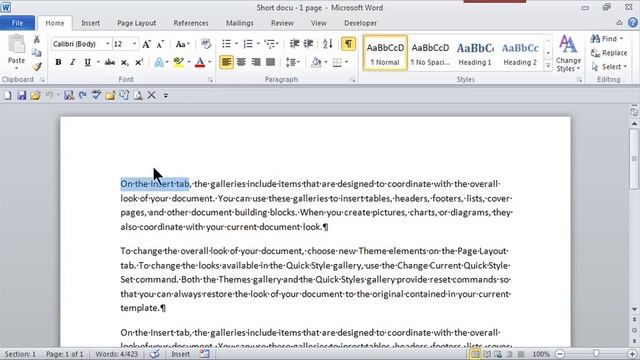Viewport: 640px width, 360px height.
Task: Apply the Heading 1 style
Action: [475, 53]
